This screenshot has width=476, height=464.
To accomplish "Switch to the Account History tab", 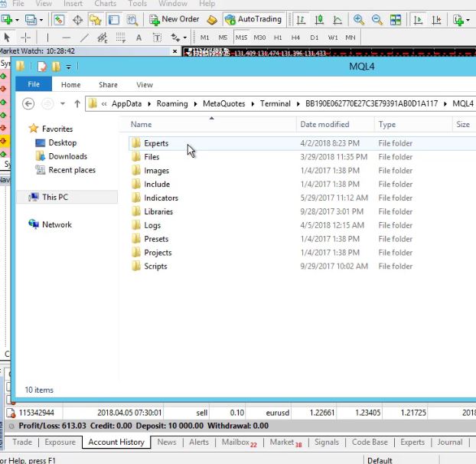I will (116, 442).
